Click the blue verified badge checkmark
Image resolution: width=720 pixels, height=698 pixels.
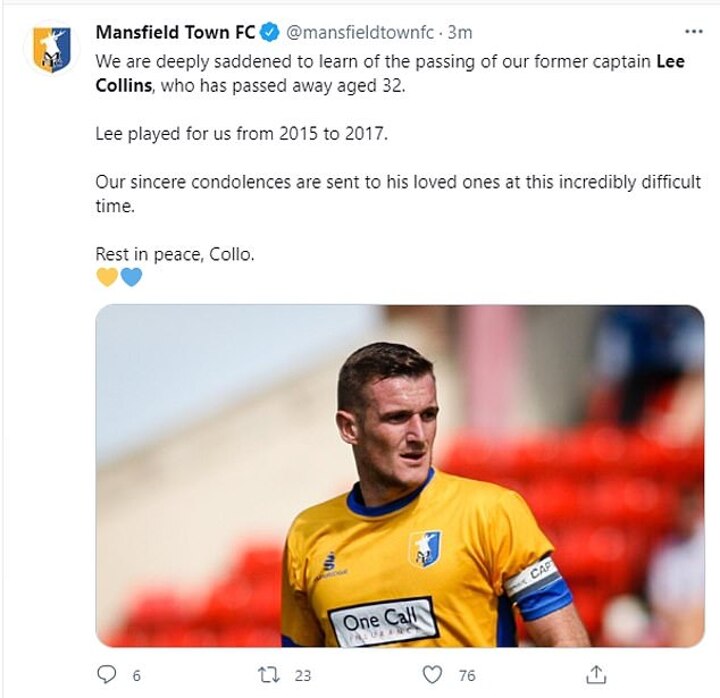coord(270,33)
